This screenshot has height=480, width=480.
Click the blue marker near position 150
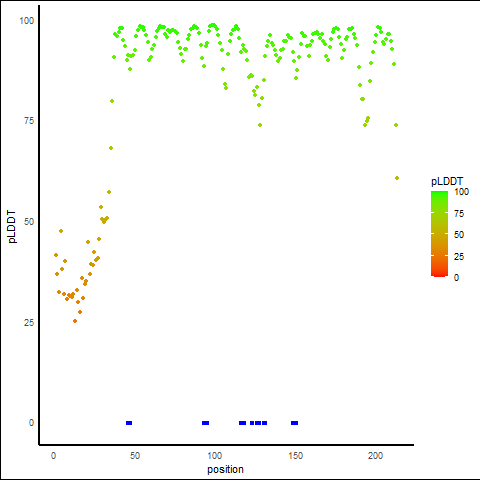[x=294, y=423]
